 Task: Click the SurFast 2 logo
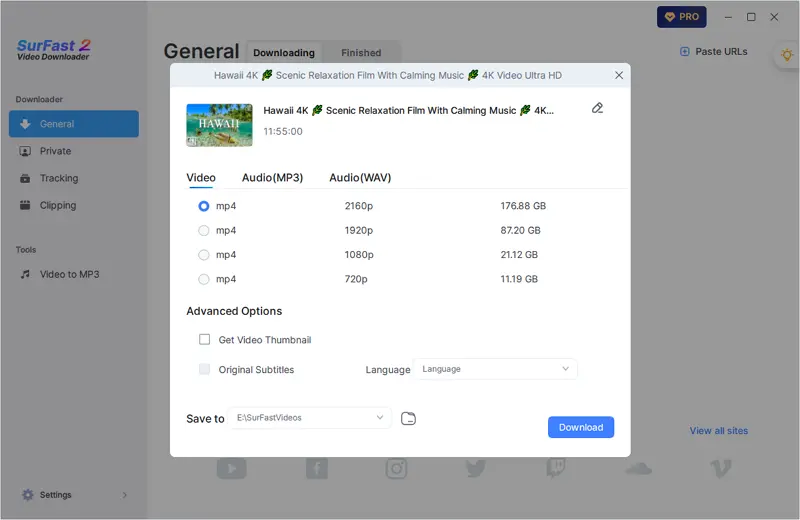point(54,49)
